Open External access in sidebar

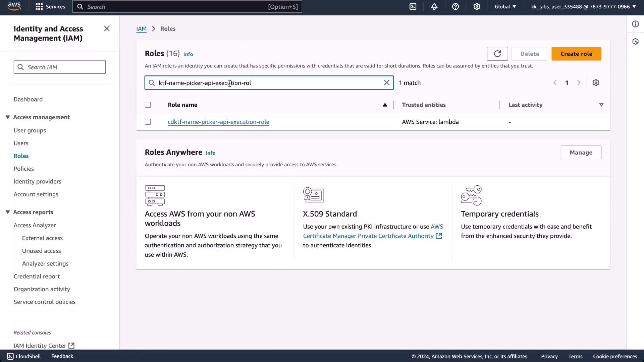coord(42,238)
